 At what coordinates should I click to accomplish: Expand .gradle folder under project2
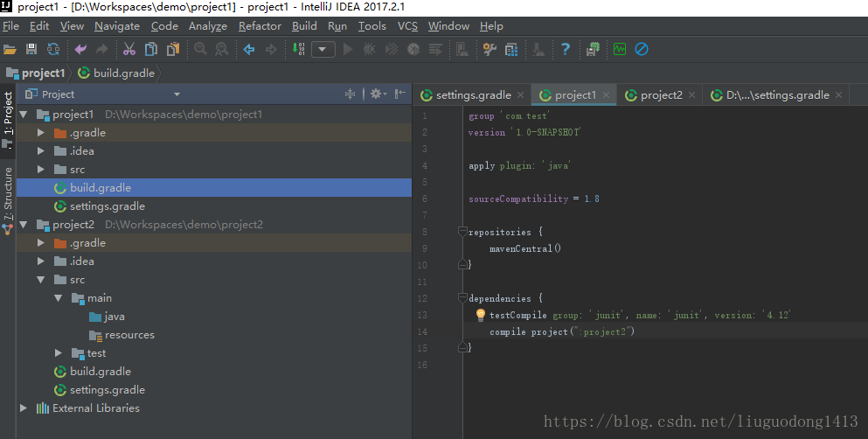40,243
